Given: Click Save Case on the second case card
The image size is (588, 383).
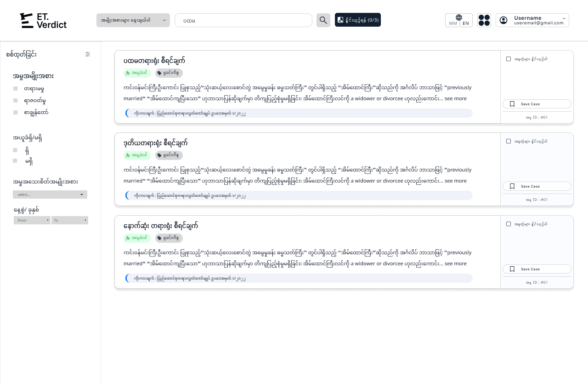Looking at the screenshot, I should pyautogui.click(x=537, y=186).
